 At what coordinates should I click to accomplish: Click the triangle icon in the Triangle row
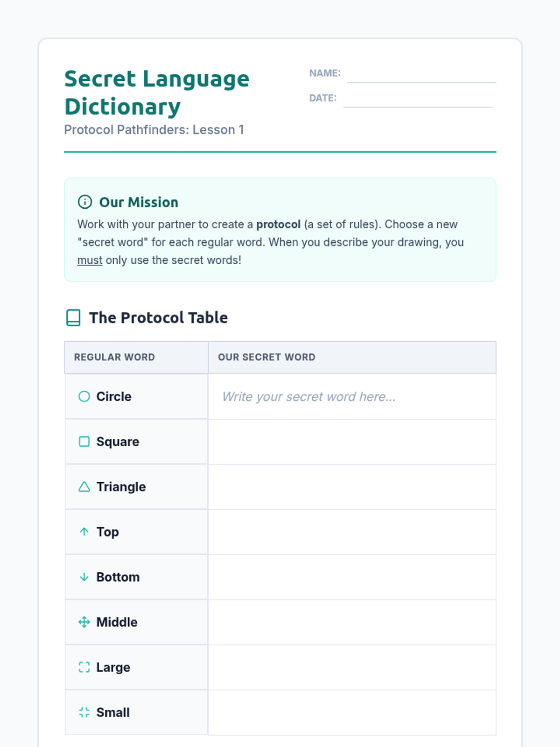(84, 487)
